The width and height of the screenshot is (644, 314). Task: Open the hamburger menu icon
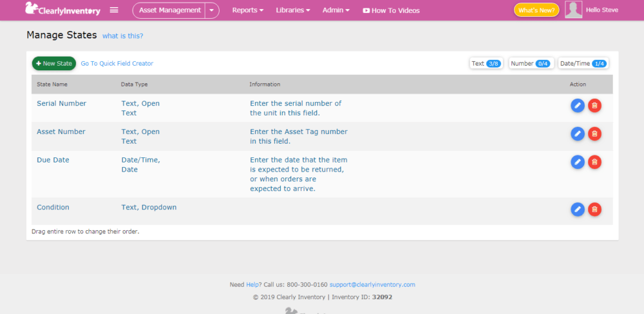pyautogui.click(x=114, y=10)
